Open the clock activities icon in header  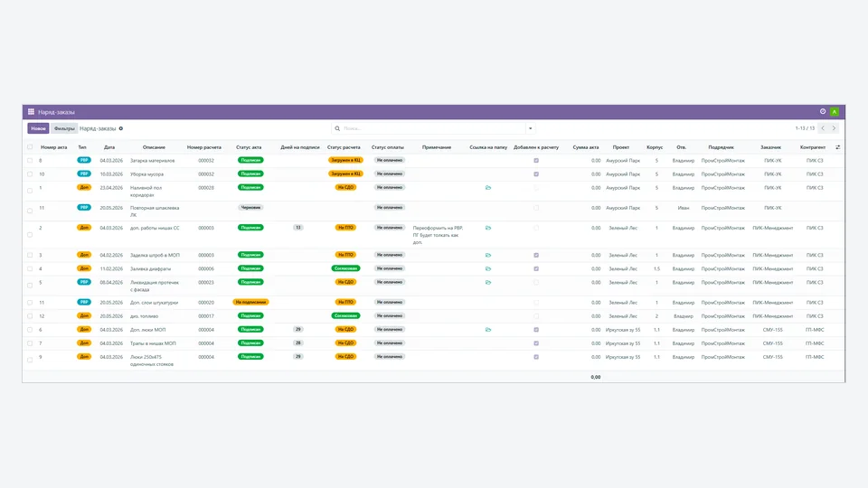coord(823,112)
